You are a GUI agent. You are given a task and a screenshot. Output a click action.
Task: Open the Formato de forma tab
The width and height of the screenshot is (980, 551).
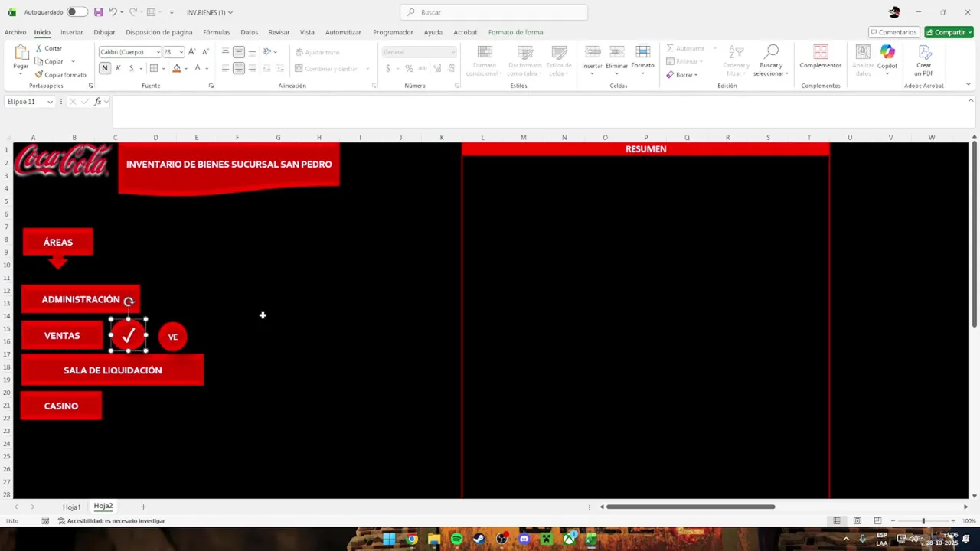click(x=515, y=32)
